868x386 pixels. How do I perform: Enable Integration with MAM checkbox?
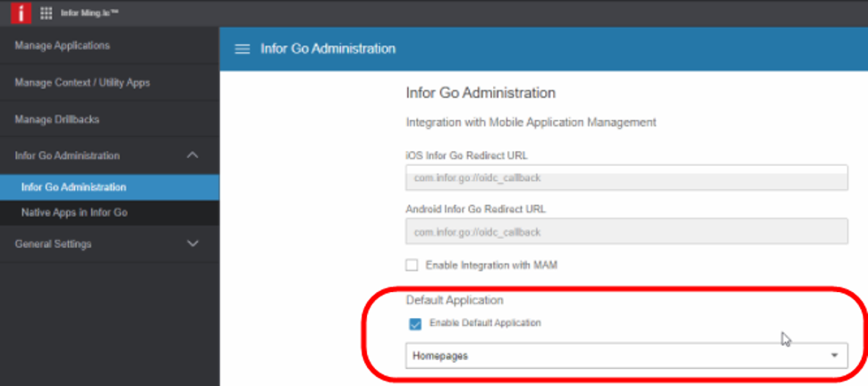coord(413,264)
